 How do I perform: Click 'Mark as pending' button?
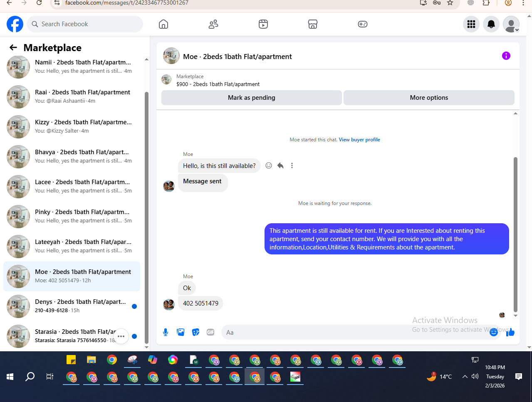click(x=252, y=98)
